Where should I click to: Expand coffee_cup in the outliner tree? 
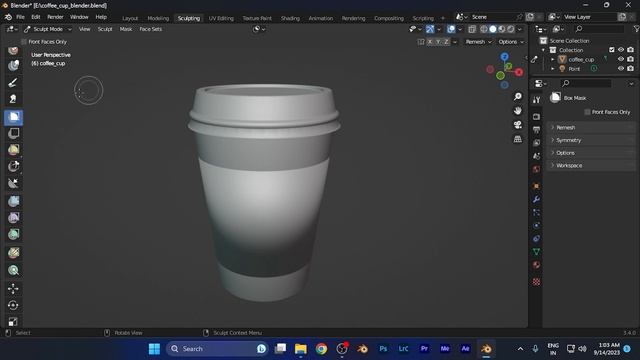[x=553, y=59]
